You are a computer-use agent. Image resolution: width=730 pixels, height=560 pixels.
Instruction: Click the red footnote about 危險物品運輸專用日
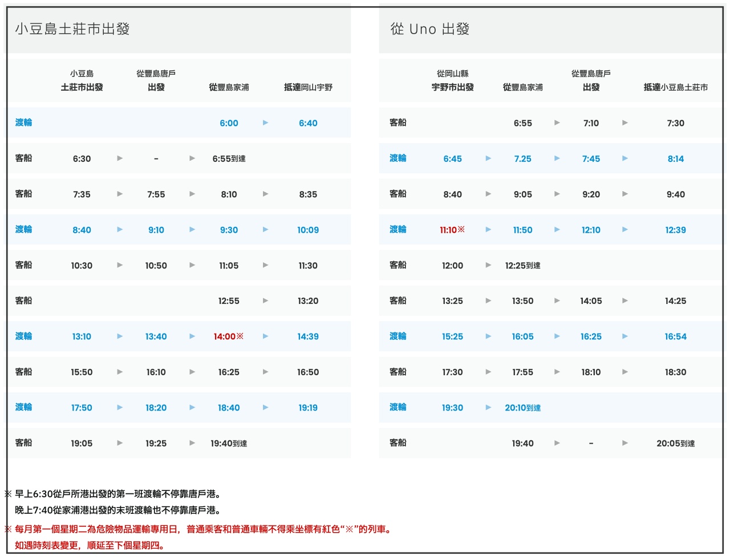(x=204, y=529)
